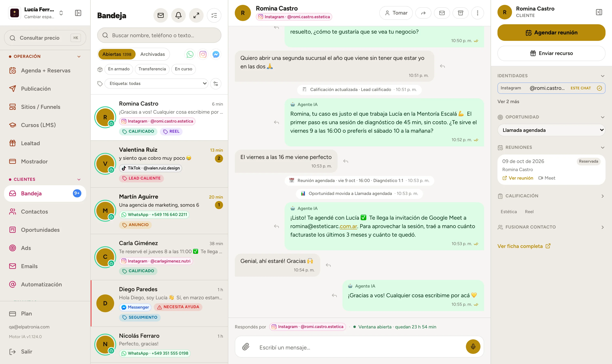Image resolution: width=612 pixels, height=364 pixels.
Task: Open advanced filters sliders icon
Action: click(216, 84)
